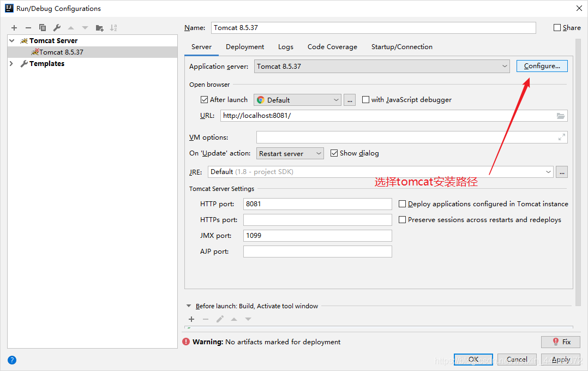
Task: Open the On 'Update' action dropdown
Action: [290, 153]
